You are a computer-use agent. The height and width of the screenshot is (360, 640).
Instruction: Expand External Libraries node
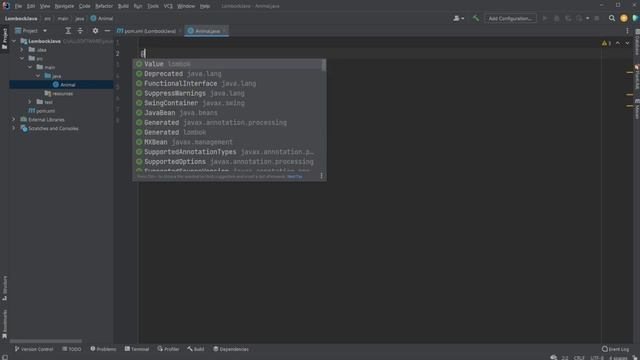coord(14,120)
